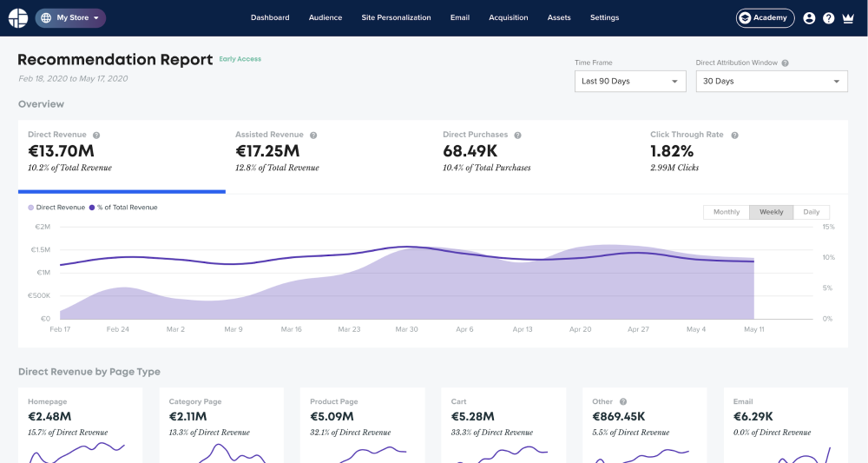The height and width of the screenshot is (463, 868).
Task: Select the Direct Purchases metric tab
Action: click(x=536, y=156)
